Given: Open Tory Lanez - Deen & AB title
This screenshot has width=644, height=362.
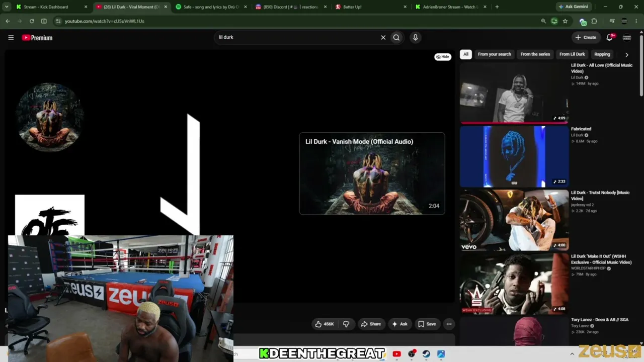Looking at the screenshot, I should pos(600,320).
